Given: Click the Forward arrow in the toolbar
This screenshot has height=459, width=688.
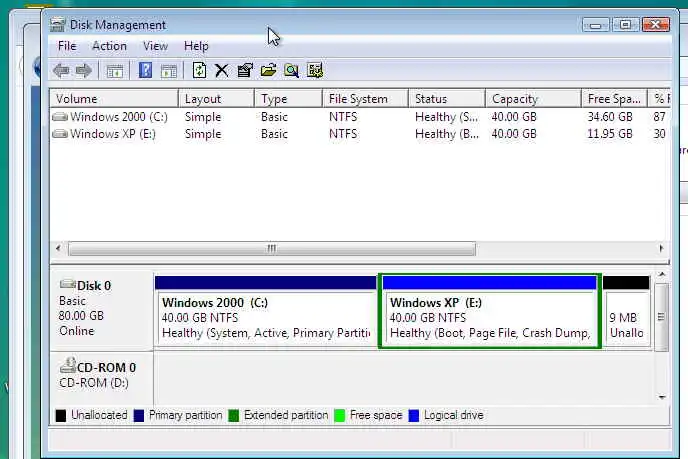Looking at the screenshot, I should coord(84,70).
